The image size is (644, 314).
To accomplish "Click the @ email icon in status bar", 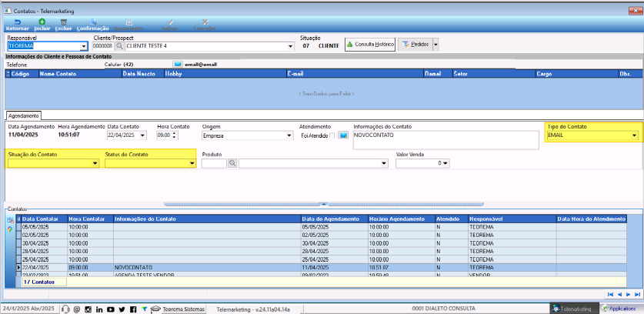I will tap(76, 309).
